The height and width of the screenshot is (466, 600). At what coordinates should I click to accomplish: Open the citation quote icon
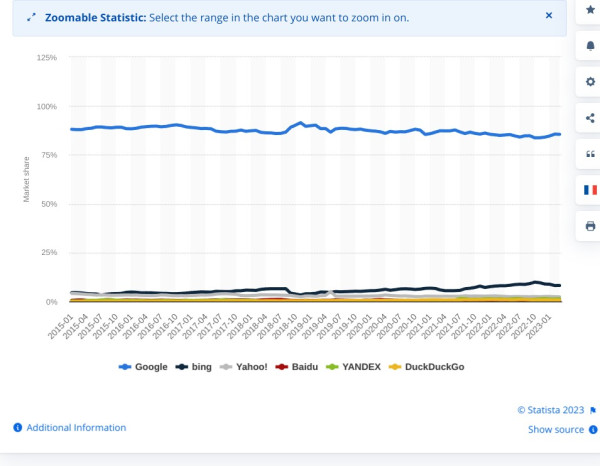590,154
